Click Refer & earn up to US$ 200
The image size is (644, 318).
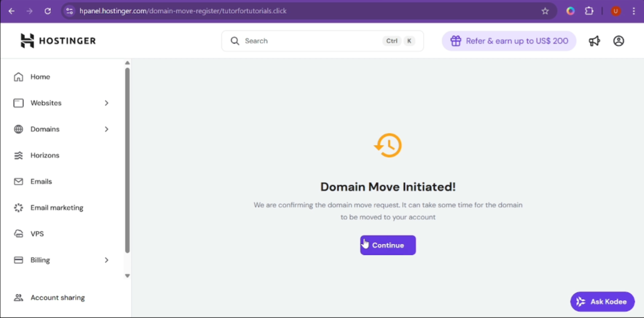tap(509, 41)
